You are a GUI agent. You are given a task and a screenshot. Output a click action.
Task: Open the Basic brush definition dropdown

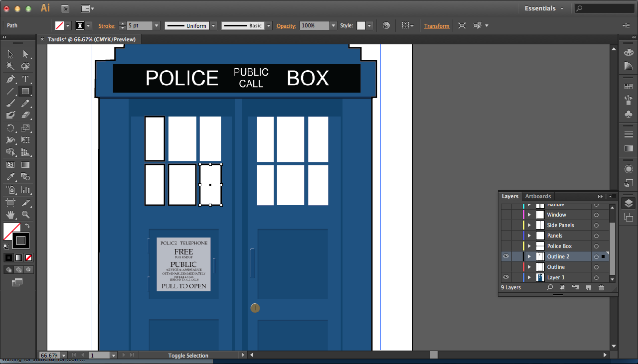click(x=269, y=25)
